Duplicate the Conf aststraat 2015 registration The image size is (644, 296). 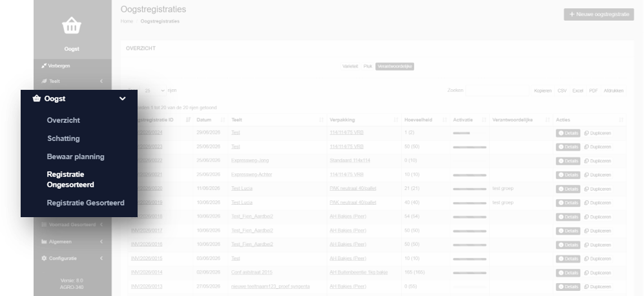(597, 273)
